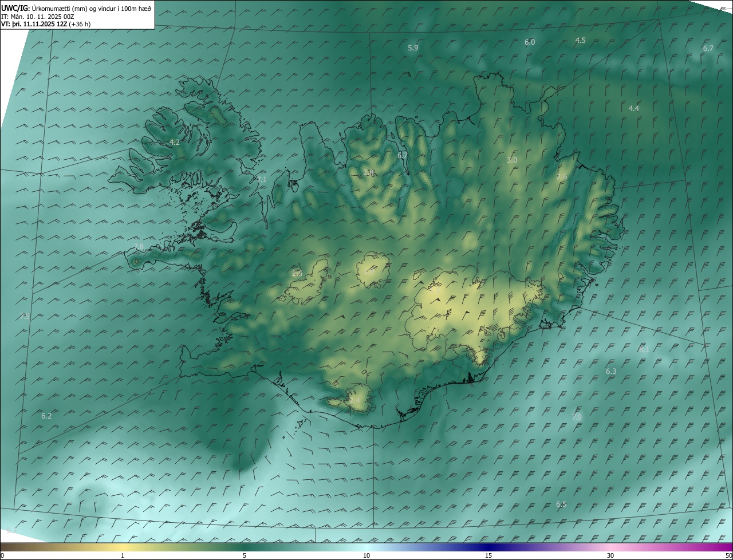Click the colorbar tick label 30
Viewport: 733px width, 560px height.
tap(610, 556)
